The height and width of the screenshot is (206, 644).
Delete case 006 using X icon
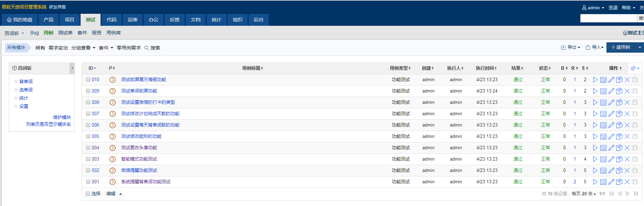click(x=627, y=125)
